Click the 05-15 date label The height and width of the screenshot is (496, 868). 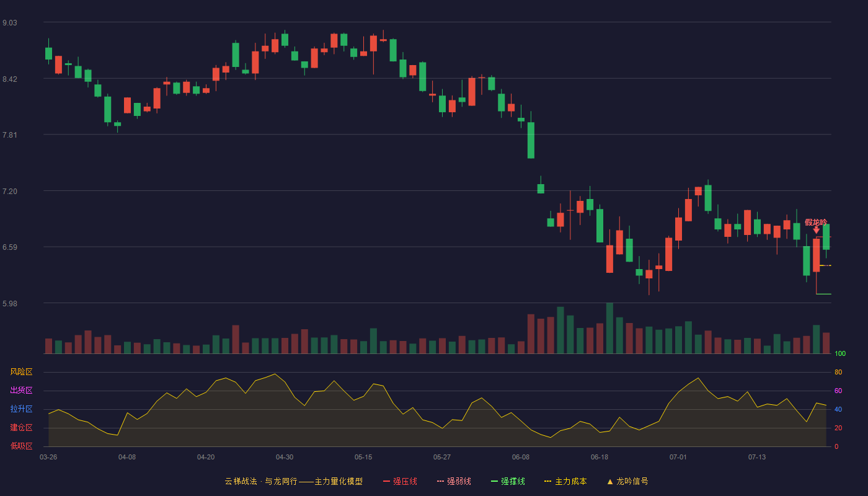tap(363, 457)
